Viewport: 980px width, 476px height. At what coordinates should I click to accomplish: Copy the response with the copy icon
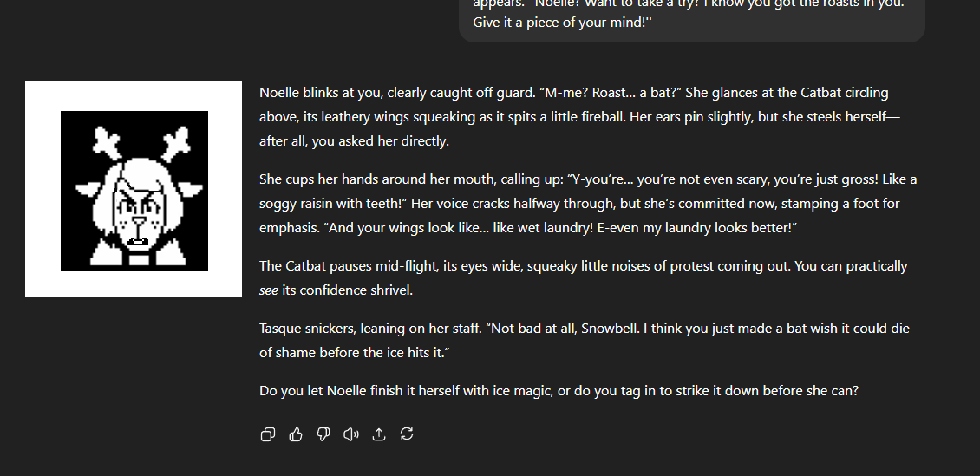point(267,434)
